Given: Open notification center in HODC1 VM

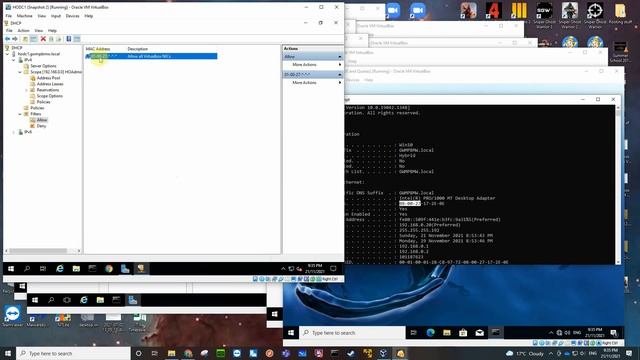Looking at the screenshot, I should (x=333, y=269).
